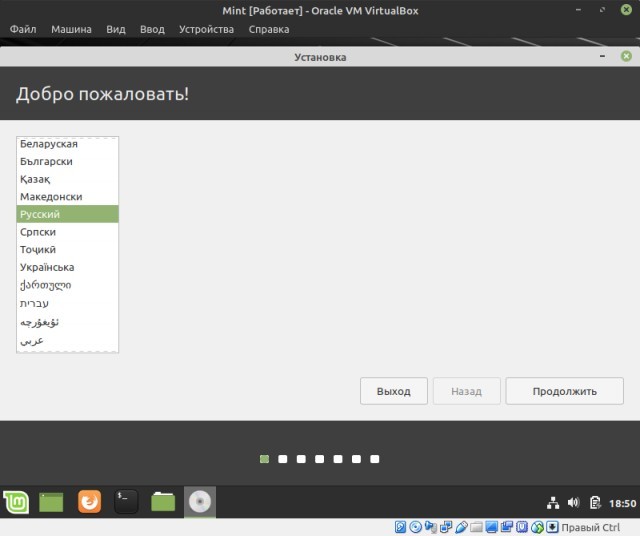Select the Arabic عربي language
The height and width of the screenshot is (536, 640).
[x=67, y=340]
